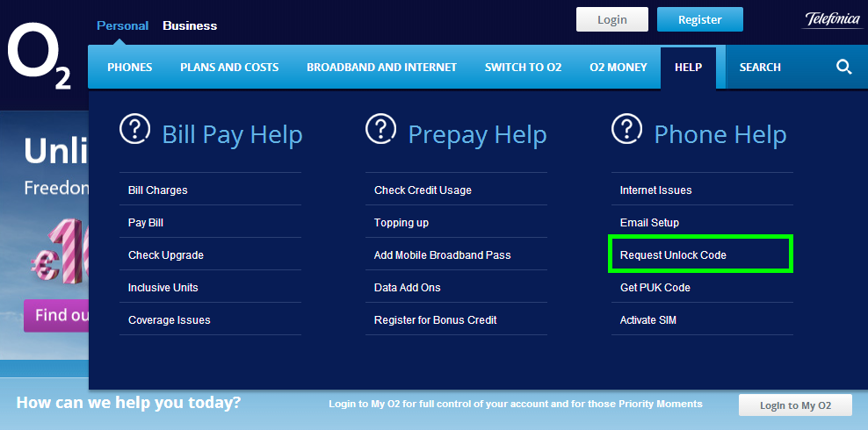
Task: Go to Get PUK Code
Action: tap(655, 288)
